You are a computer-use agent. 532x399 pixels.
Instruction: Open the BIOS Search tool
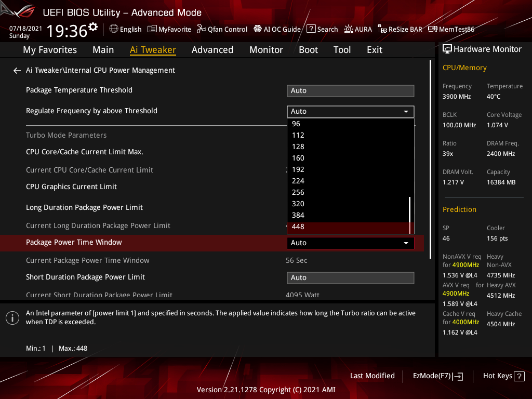click(x=322, y=29)
